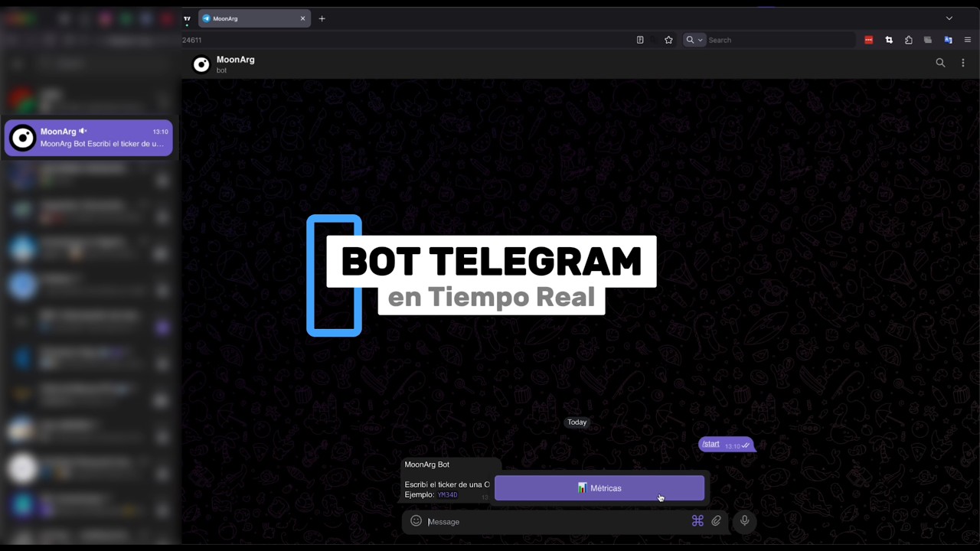
Task: Click the MoonArg Bot message title
Action: point(427,465)
